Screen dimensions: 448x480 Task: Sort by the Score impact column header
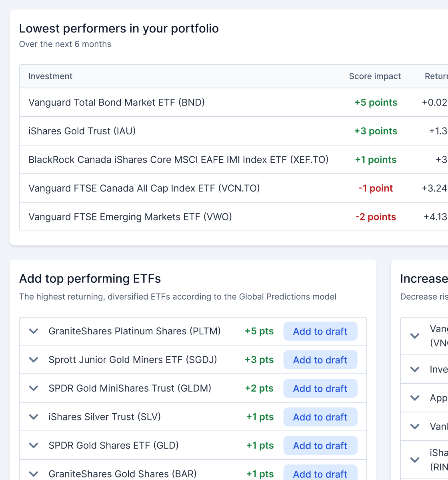(375, 76)
